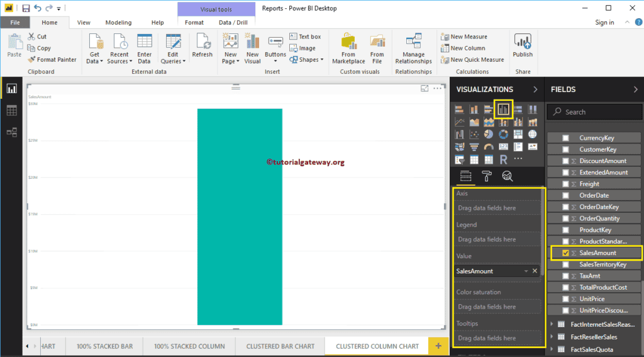Click the Refresh button

click(202, 46)
